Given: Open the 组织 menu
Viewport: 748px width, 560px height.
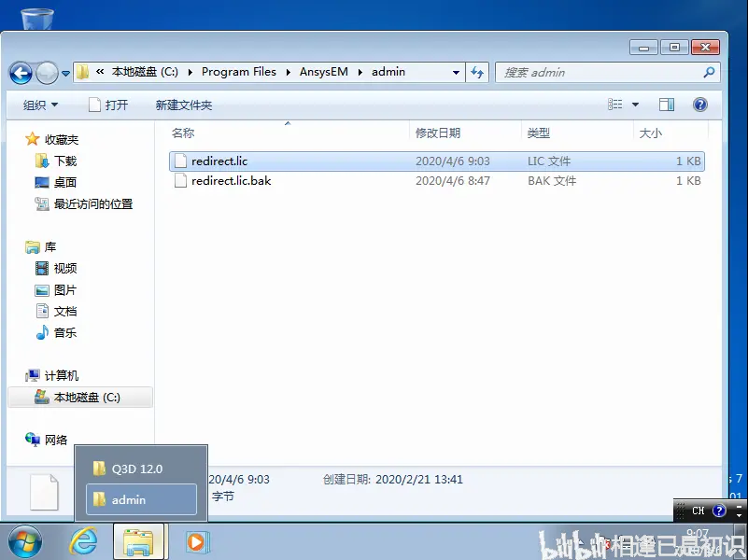Looking at the screenshot, I should click(x=40, y=105).
